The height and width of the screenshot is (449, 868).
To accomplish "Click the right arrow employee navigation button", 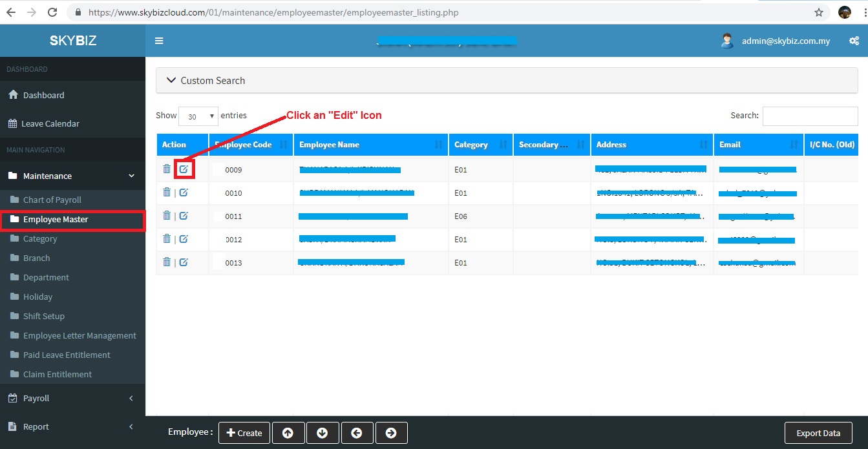I will pyautogui.click(x=390, y=433).
